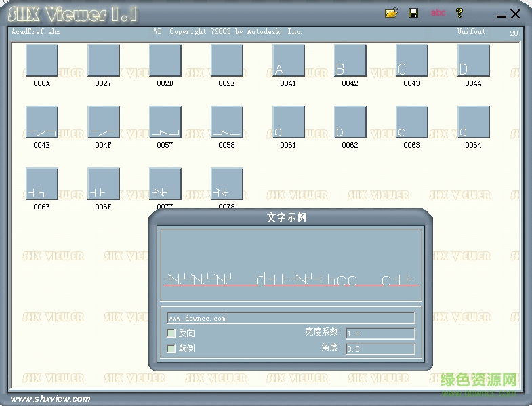This screenshot has width=532, height=406.
Task: Select the glyph tile labeled 004E
Action: pos(41,122)
